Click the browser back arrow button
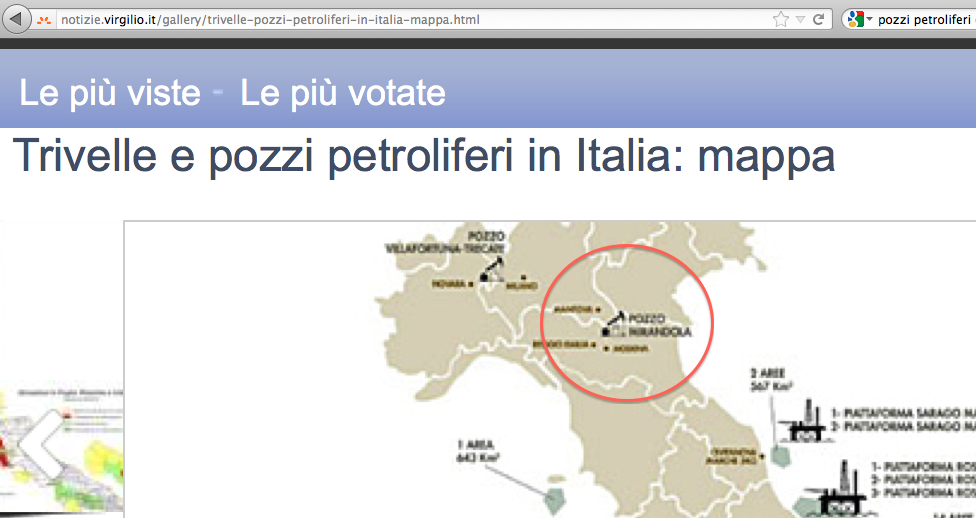 pyautogui.click(x=17, y=19)
